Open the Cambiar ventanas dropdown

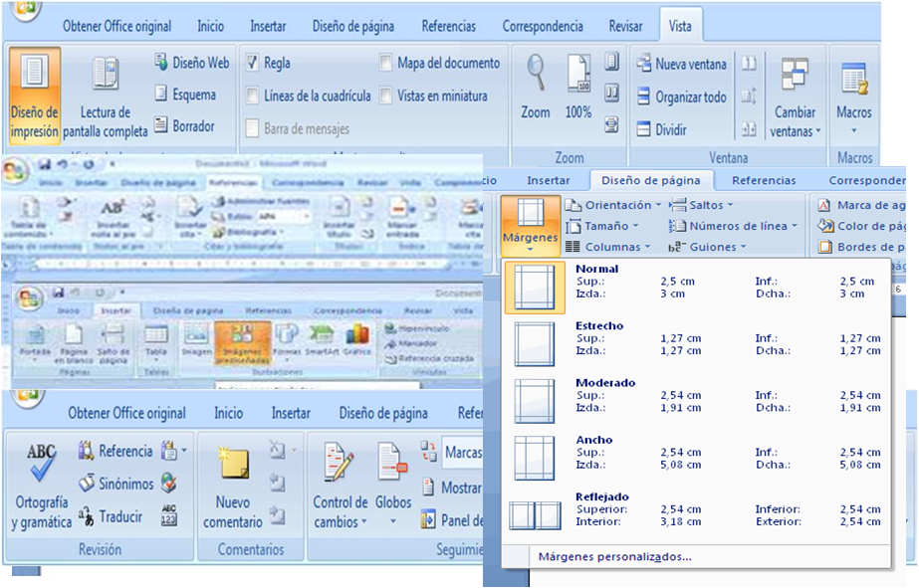click(794, 99)
